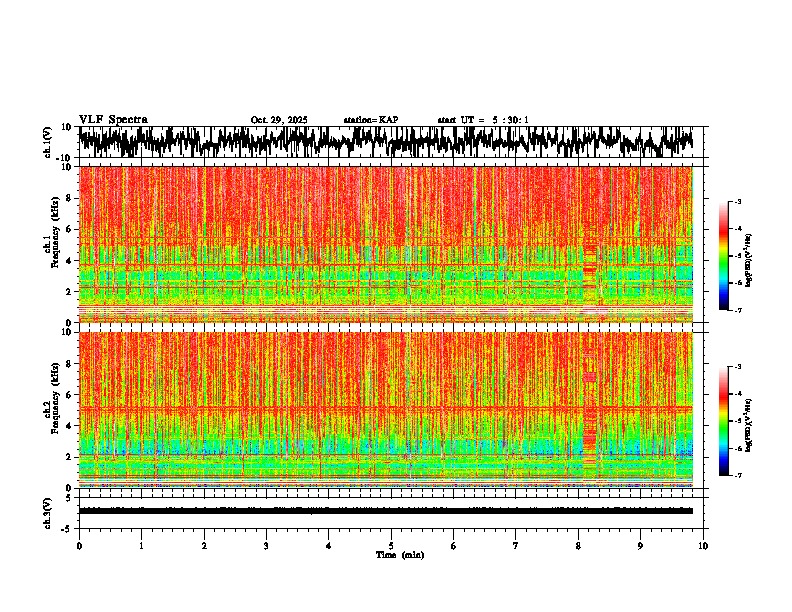Click the ch.1 color bar's log(PSD) label
Screen dimensions: 792x612
point(749,261)
